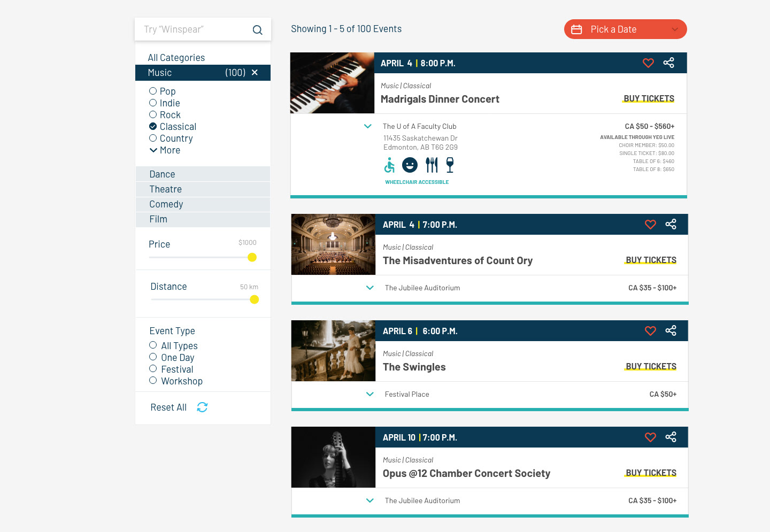The image size is (770, 532).
Task: Share Opus @12 Chamber Concert Society event
Action: [671, 437]
